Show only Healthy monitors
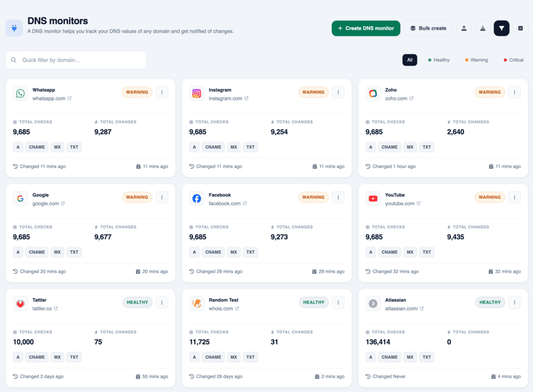The image size is (533, 392). (x=439, y=60)
